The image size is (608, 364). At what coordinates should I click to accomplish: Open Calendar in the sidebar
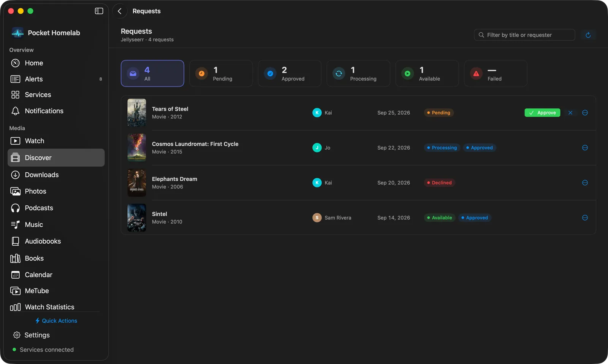56,275
